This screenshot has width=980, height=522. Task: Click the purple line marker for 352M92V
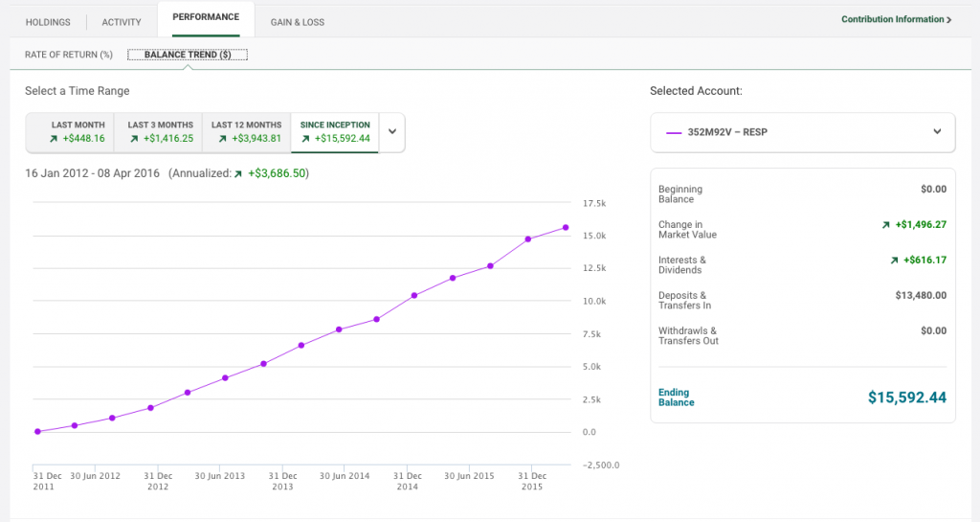[674, 132]
